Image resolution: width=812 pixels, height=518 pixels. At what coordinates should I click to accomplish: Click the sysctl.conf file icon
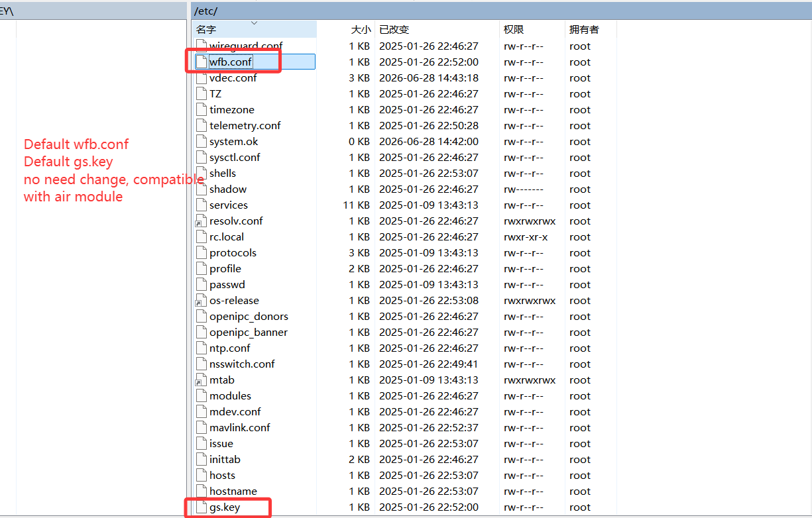pyautogui.click(x=202, y=157)
